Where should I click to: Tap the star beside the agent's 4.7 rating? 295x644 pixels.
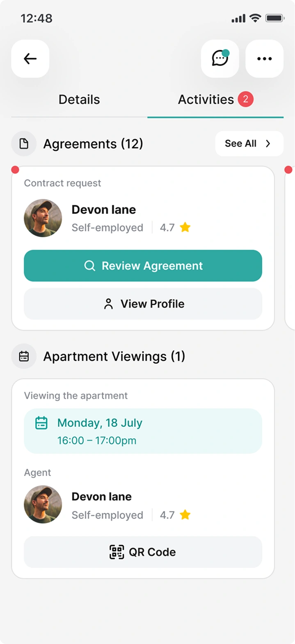point(185,515)
